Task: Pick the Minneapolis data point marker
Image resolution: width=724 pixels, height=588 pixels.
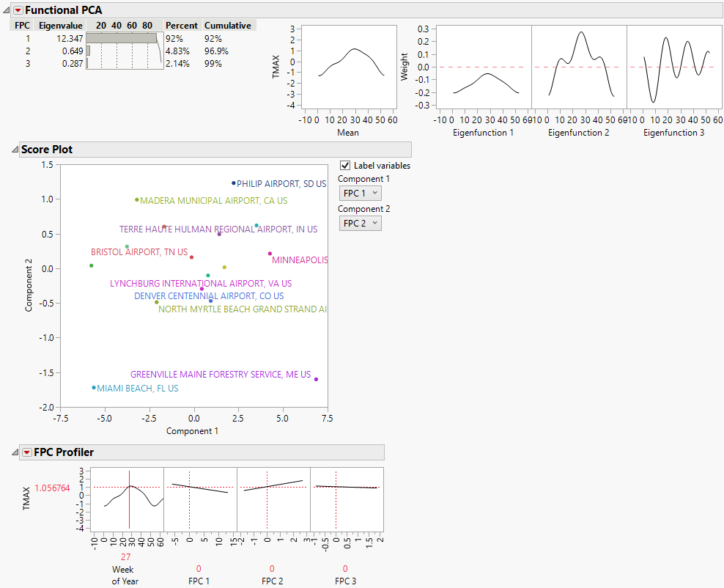Action: pos(270,254)
